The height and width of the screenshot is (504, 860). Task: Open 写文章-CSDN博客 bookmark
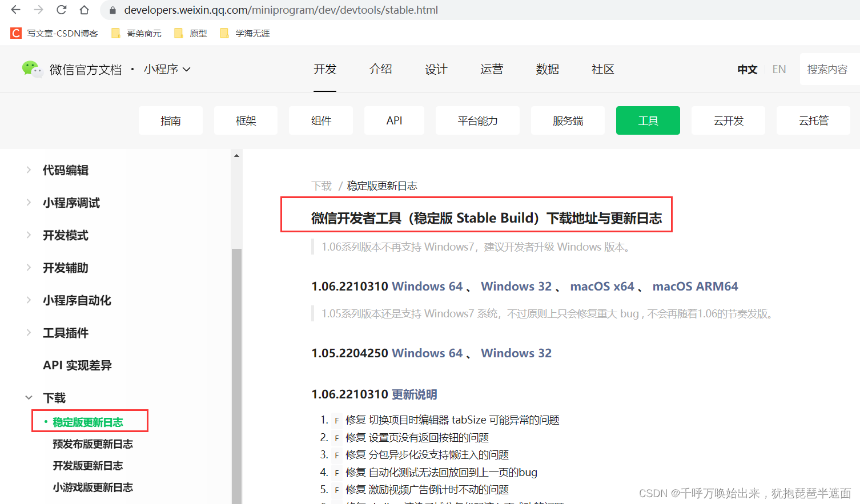[x=54, y=33]
